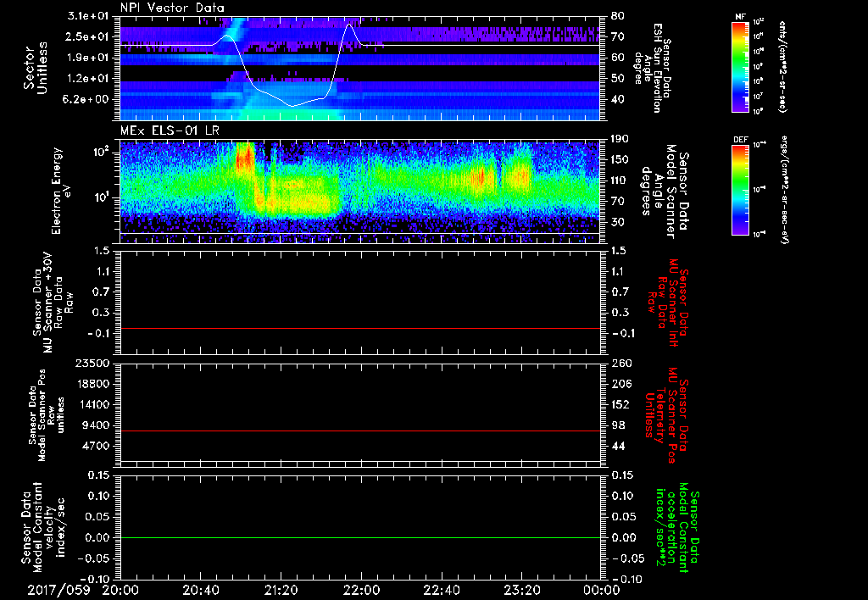This screenshot has height=600, width=868.
Task: Click the "80" sun elevation tick label
Action: [x=617, y=16]
